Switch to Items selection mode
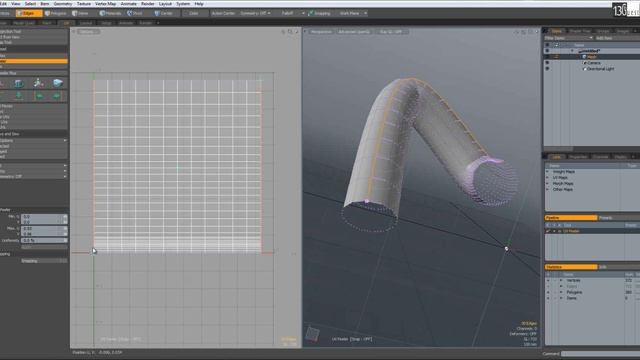This screenshot has height=360, width=640. point(80,13)
